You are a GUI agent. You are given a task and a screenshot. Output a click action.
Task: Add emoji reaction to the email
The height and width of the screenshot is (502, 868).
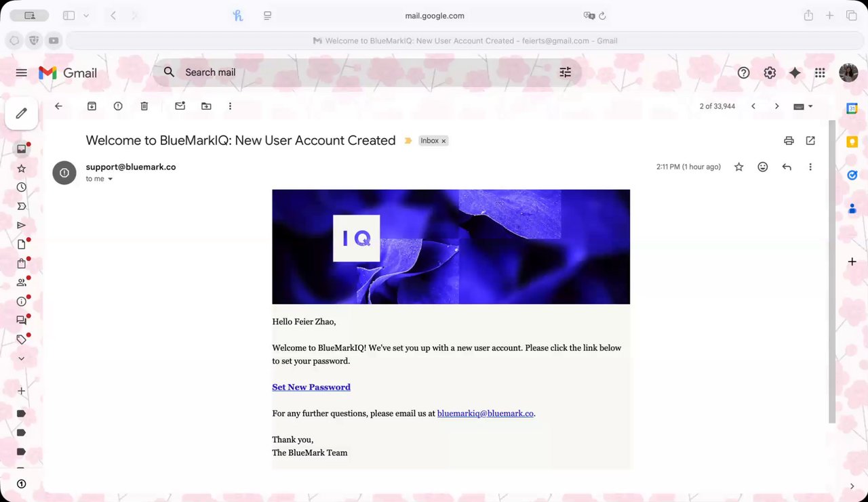pyautogui.click(x=763, y=167)
